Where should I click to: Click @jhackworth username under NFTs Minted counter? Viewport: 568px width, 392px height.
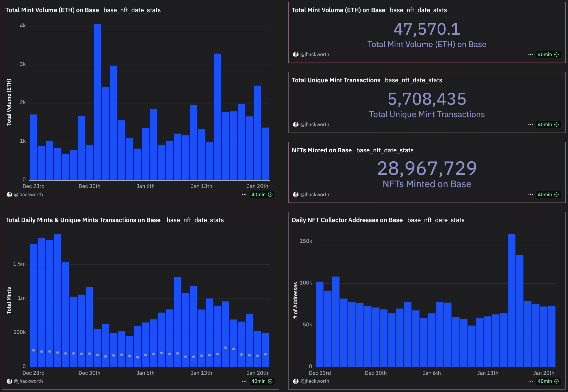pos(314,195)
